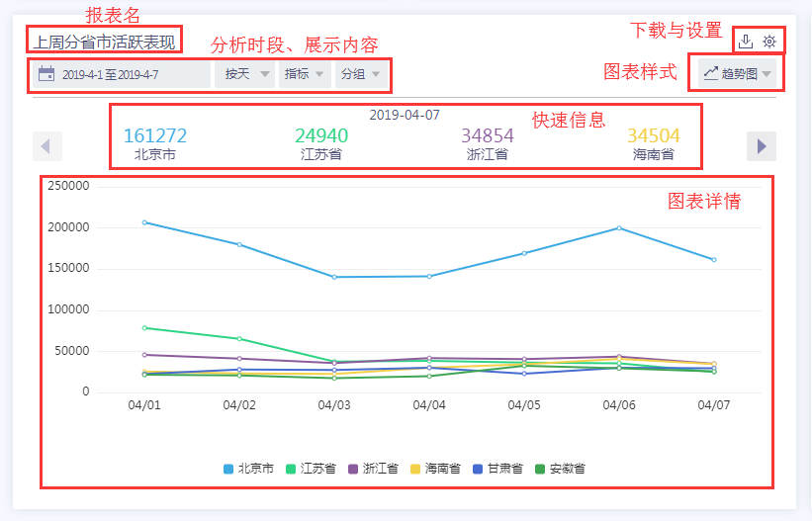Click the 北京市 value 161272
The height and width of the screenshot is (521, 812).
pos(155,135)
